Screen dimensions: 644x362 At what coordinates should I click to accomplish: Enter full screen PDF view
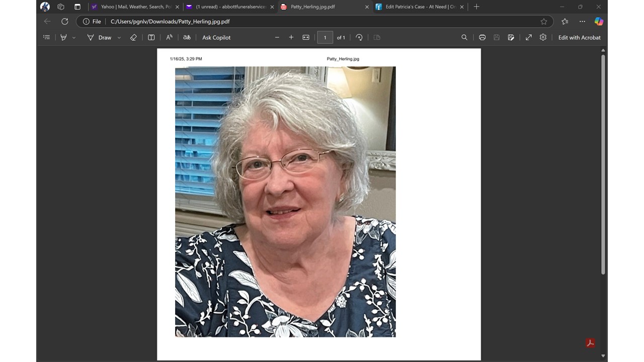pos(529,37)
